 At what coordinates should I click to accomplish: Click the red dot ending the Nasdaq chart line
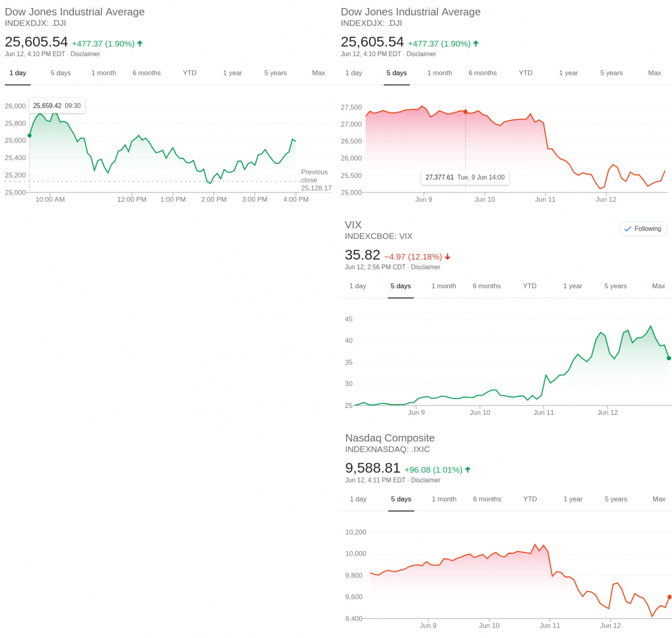tap(669, 597)
